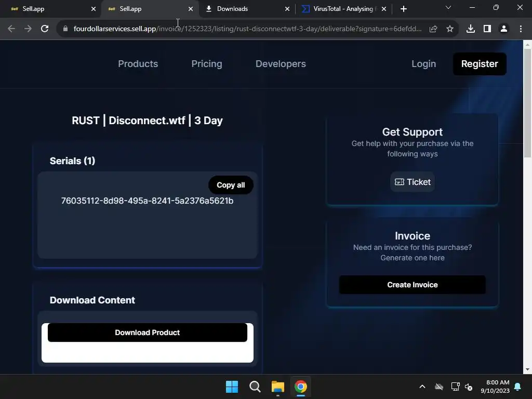Open the network tray icon
This screenshot has width=532, height=399.
(x=455, y=387)
